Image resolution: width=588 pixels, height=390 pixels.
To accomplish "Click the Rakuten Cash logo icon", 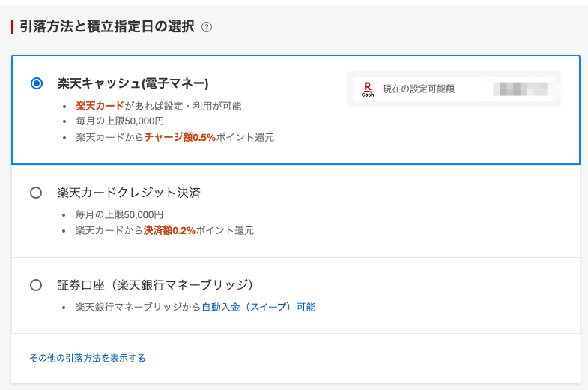I will coord(368,89).
